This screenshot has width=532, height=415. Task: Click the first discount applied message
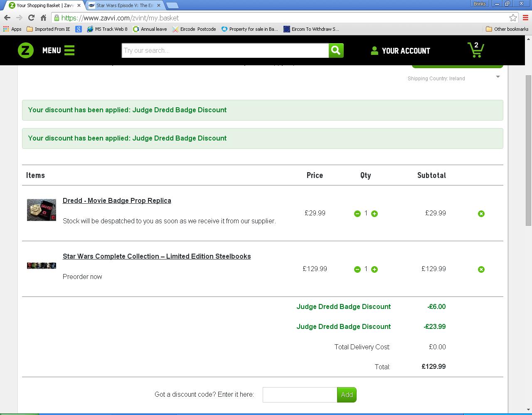[262, 110]
